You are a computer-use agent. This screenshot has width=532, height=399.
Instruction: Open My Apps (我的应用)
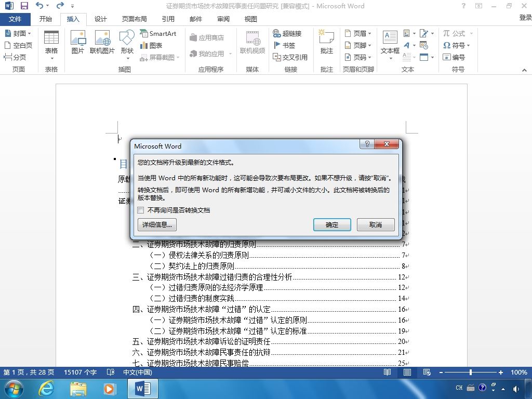[211, 54]
